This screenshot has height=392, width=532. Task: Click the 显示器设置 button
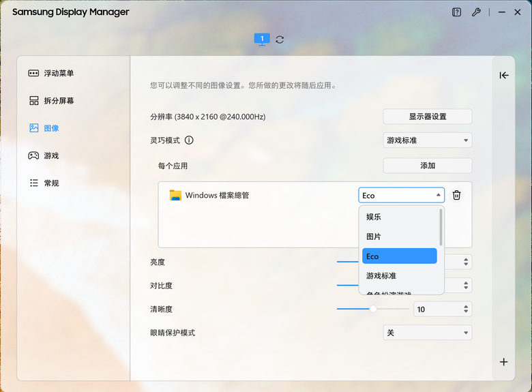click(x=428, y=117)
